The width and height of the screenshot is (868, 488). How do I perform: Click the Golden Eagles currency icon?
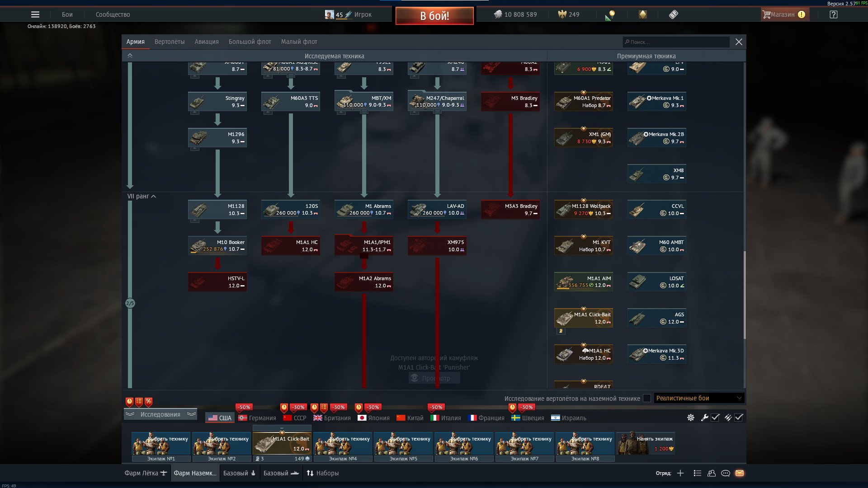(x=562, y=14)
